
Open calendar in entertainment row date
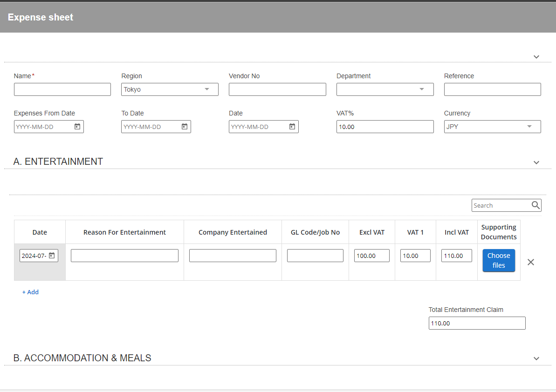52,256
